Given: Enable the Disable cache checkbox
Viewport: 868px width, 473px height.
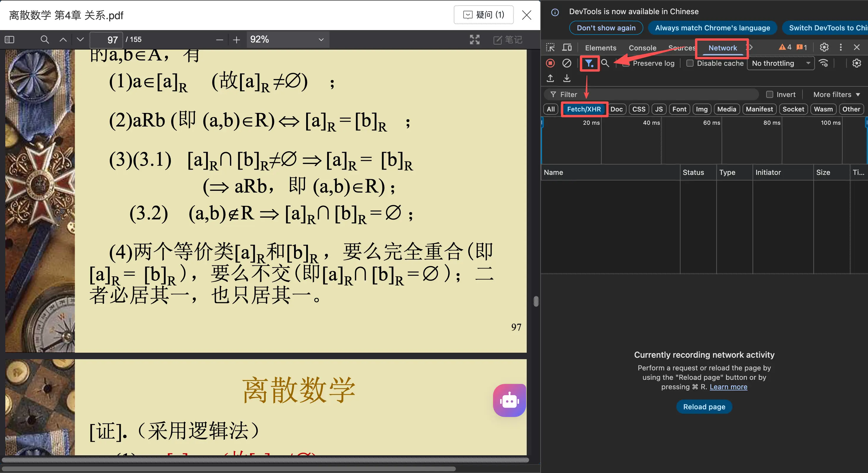Looking at the screenshot, I should tap(690, 63).
